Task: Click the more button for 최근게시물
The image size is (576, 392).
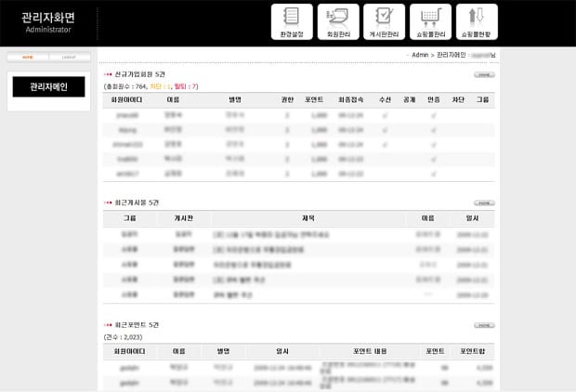Action: (x=484, y=203)
